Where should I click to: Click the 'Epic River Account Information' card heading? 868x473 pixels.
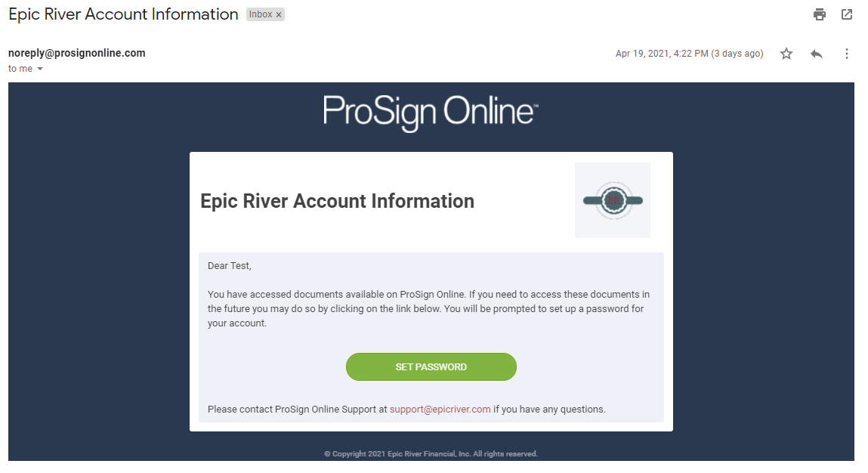tap(337, 201)
